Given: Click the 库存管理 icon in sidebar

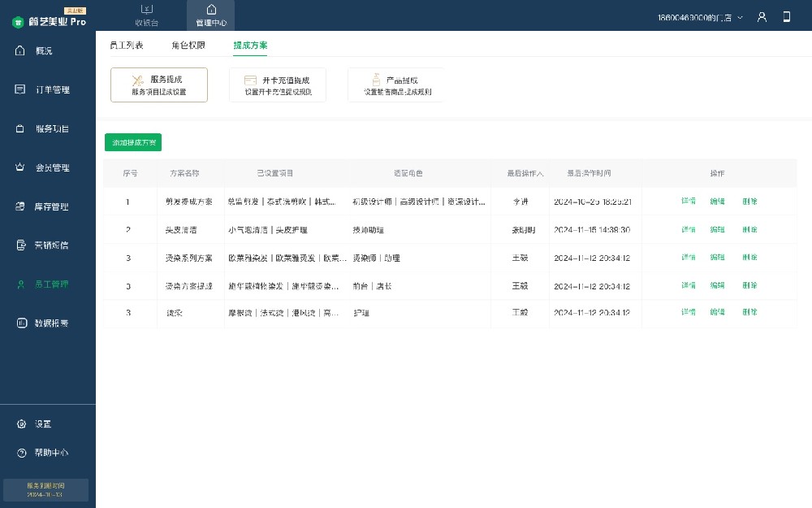Looking at the screenshot, I should 20,206.
